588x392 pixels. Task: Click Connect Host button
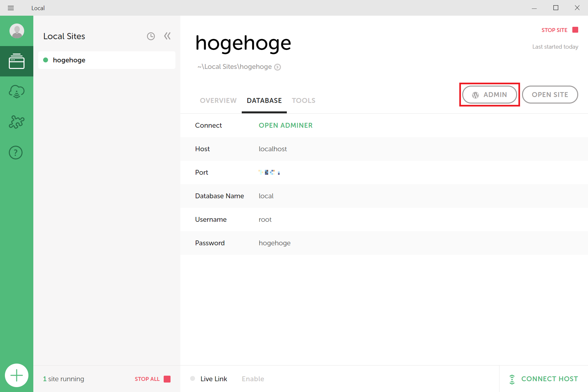(x=544, y=379)
